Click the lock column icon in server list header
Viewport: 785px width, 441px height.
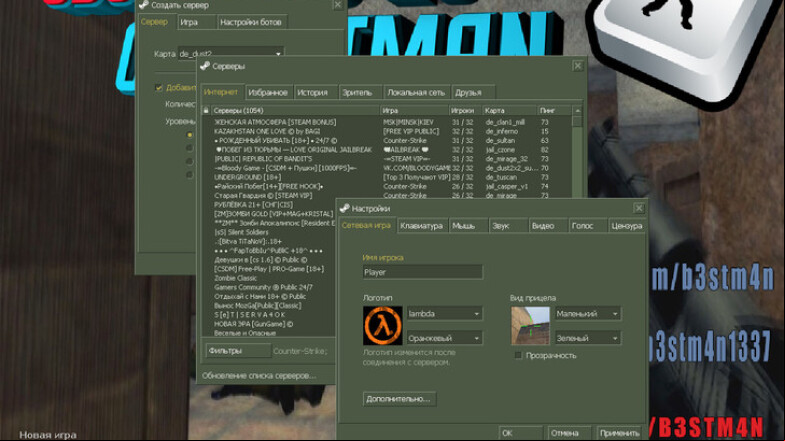tap(206, 110)
